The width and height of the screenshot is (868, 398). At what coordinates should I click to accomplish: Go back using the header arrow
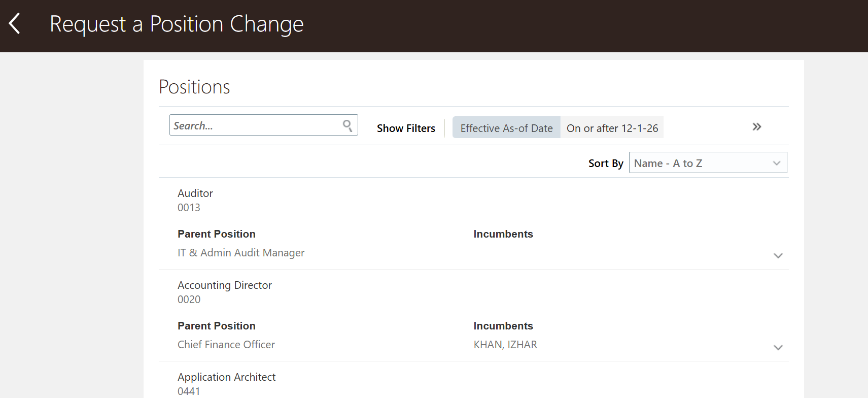coord(15,24)
